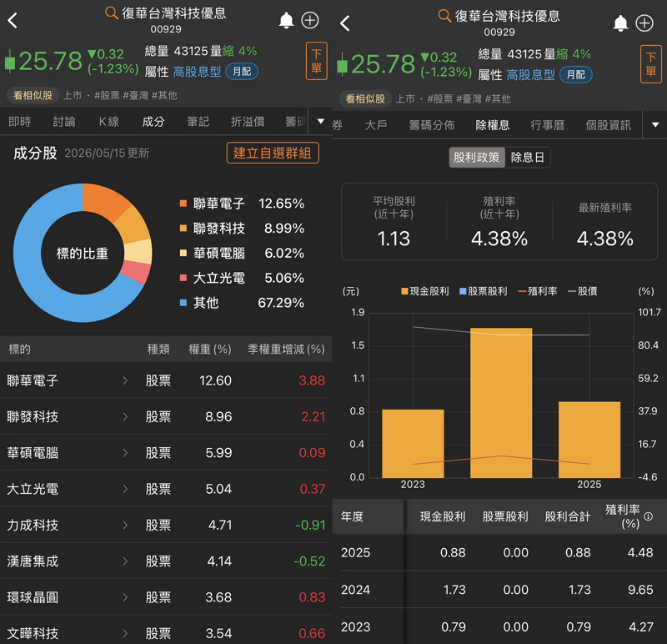Open 聯發科技 row chevron
The width and height of the screenshot is (667, 644).
(125, 417)
